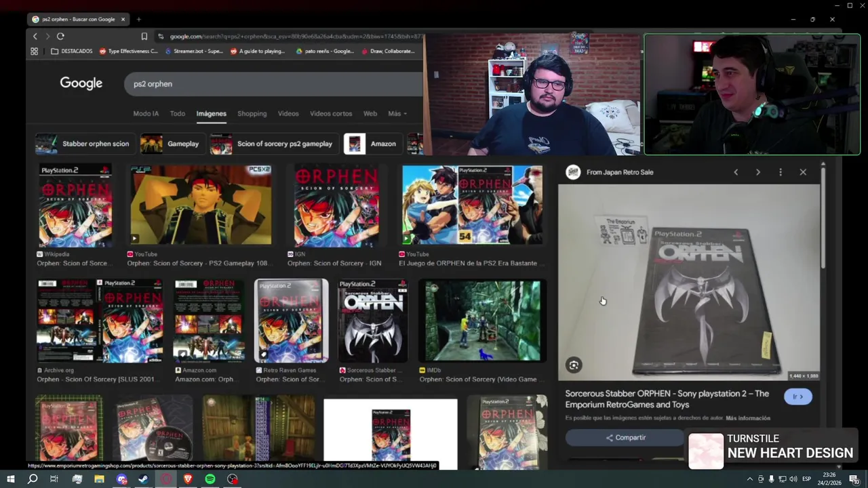868x488 pixels.
Task: Open Steam from the taskbar
Action: click(x=144, y=479)
